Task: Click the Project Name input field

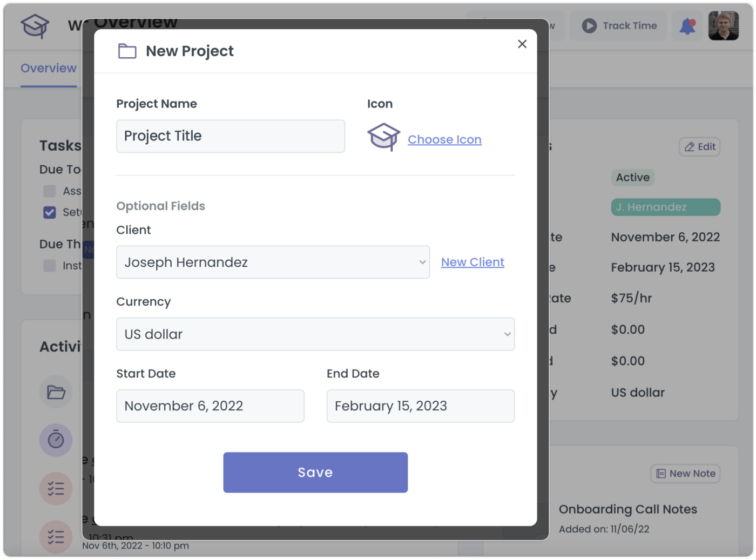Action: (230, 136)
